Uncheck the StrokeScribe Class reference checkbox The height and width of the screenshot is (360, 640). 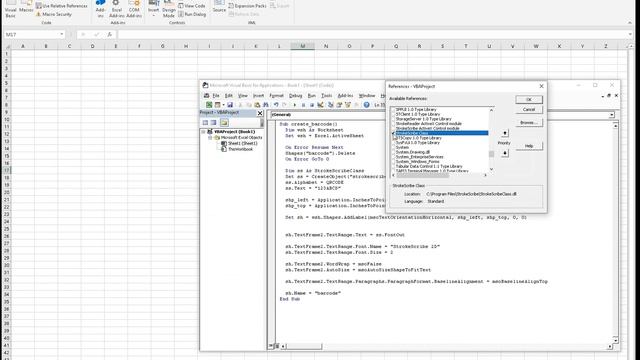pyautogui.click(x=393, y=133)
